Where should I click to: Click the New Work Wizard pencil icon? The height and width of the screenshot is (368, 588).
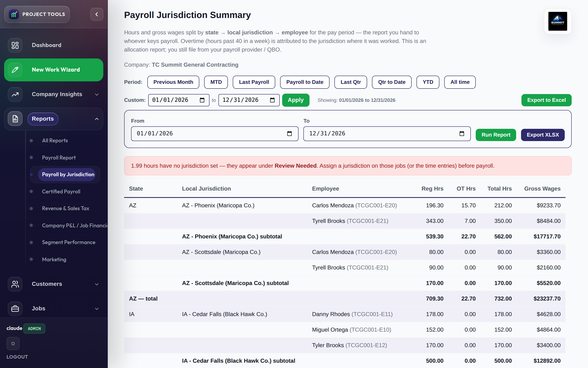[x=15, y=70]
